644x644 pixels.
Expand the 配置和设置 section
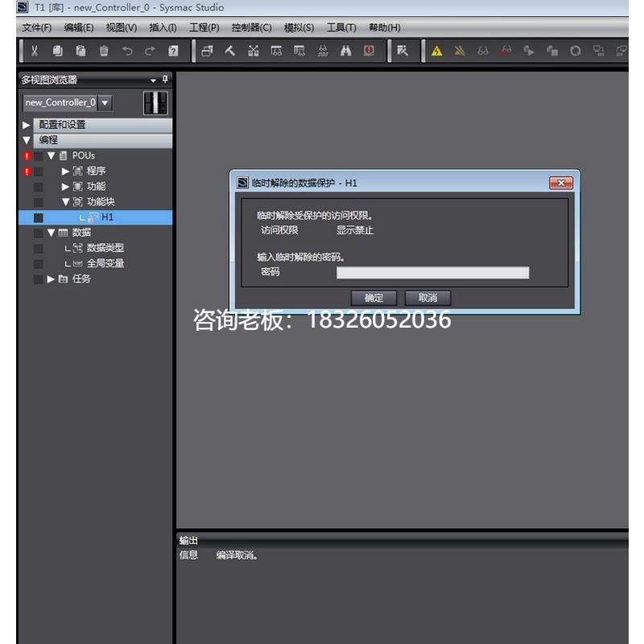click(25, 125)
